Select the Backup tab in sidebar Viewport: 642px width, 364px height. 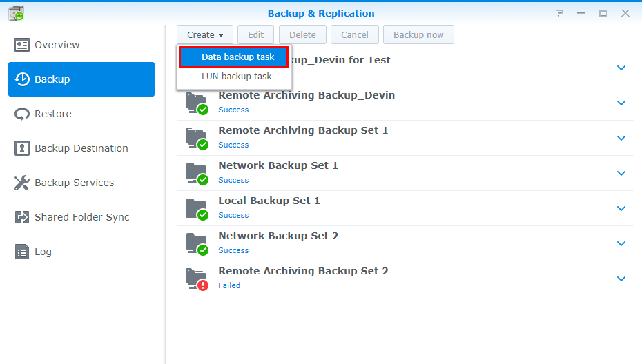(x=81, y=79)
